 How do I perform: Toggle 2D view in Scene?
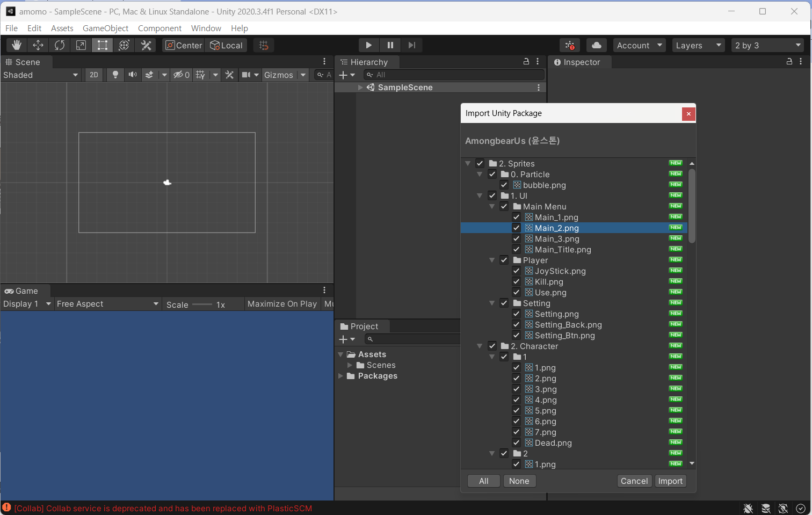(94, 75)
